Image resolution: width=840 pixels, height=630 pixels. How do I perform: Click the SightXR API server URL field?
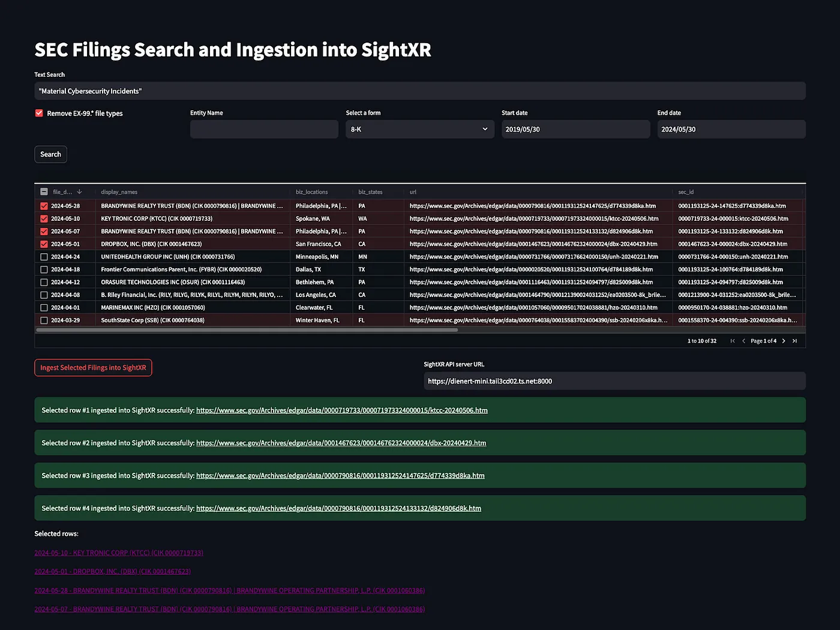[615, 381]
